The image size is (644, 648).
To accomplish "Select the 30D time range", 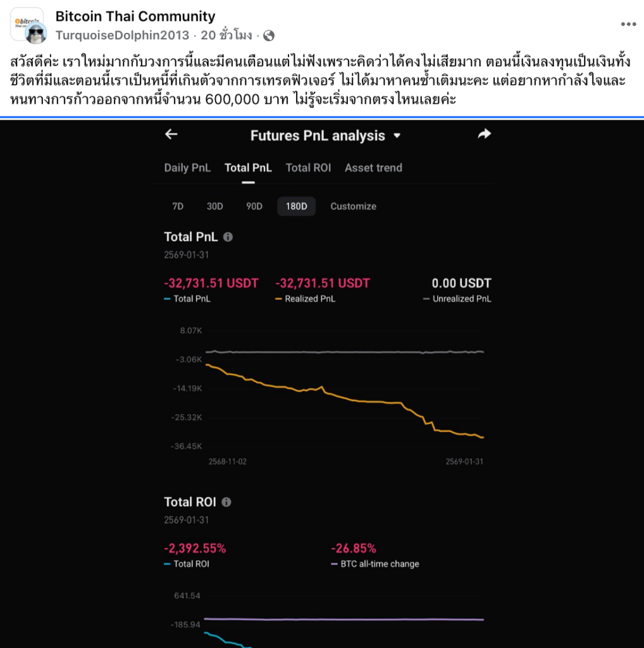I will (x=214, y=206).
